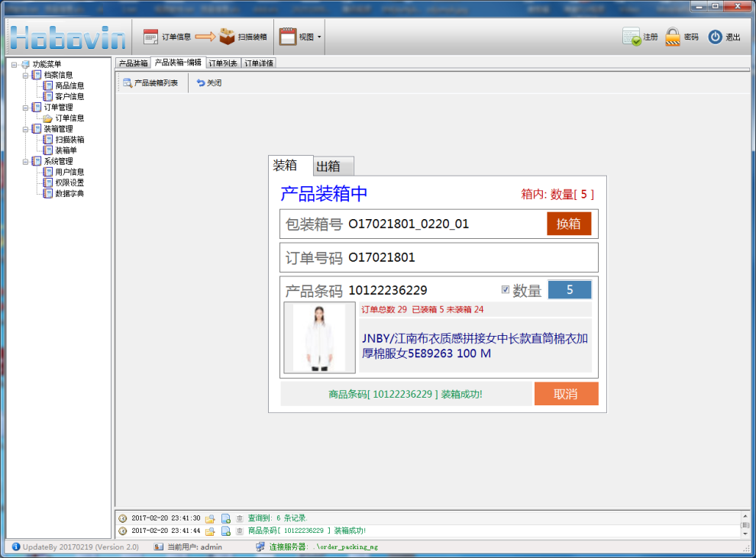The width and height of the screenshot is (756, 558).
Task: Click the 换箱 button
Action: click(x=569, y=224)
